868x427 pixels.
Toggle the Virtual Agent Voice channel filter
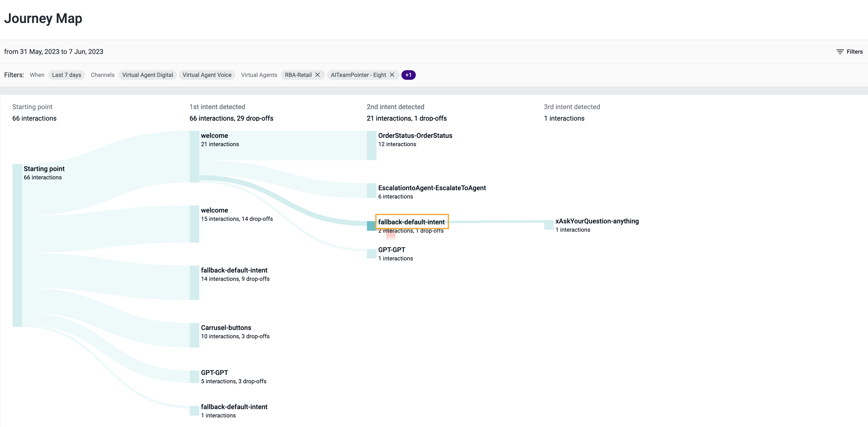[x=207, y=75]
